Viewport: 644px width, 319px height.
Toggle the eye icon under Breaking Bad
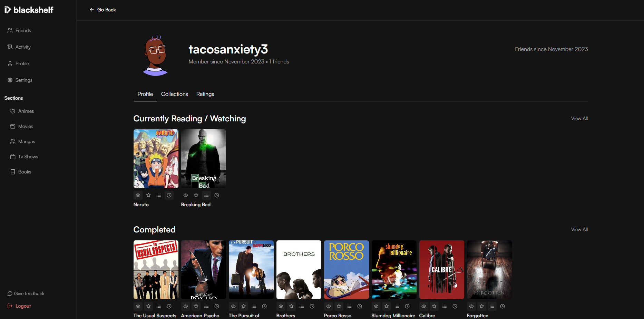tap(186, 195)
